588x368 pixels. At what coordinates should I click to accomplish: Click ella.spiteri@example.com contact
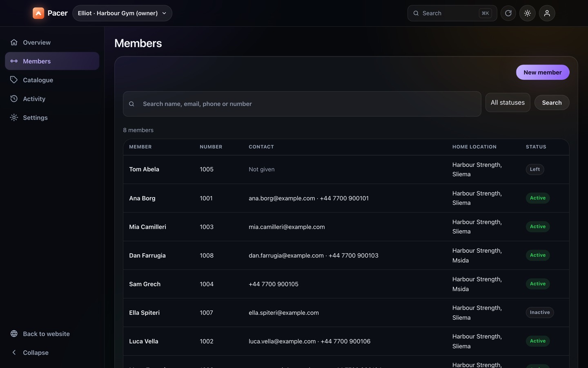point(284,313)
